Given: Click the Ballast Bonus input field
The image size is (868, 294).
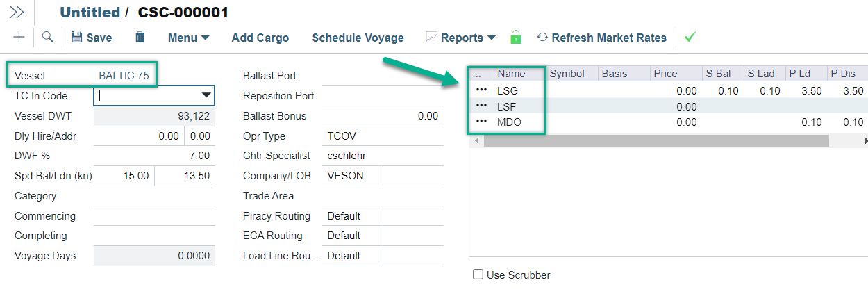Looking at the screenshot, I should 383,116.
